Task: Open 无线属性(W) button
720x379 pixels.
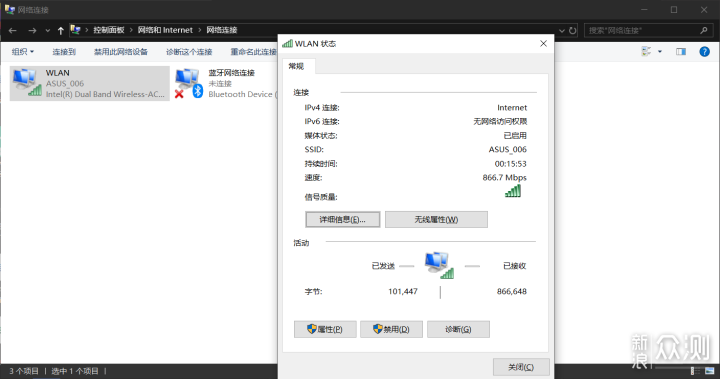Action: pyautogui.click(x=436, y=220)
